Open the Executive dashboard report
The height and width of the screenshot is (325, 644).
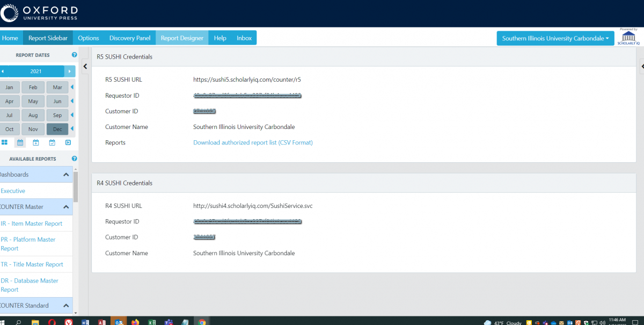pos(13,191)
